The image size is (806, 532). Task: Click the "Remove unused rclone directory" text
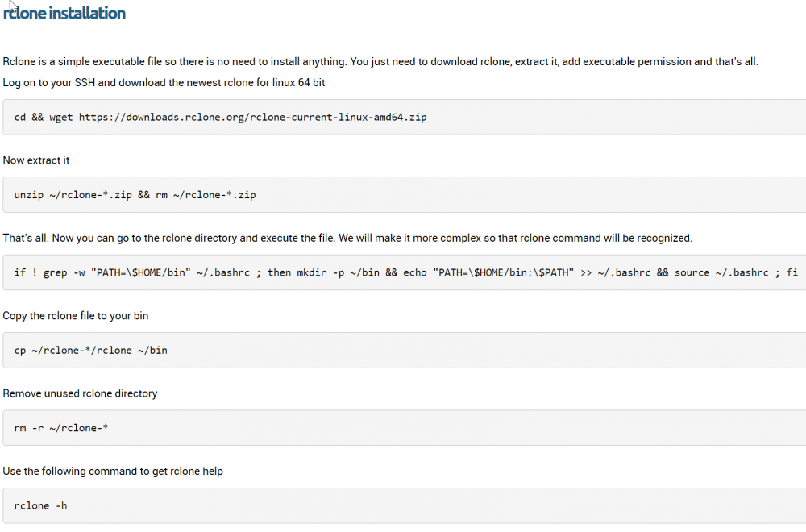pyautogui.click(x=80, y=393)
